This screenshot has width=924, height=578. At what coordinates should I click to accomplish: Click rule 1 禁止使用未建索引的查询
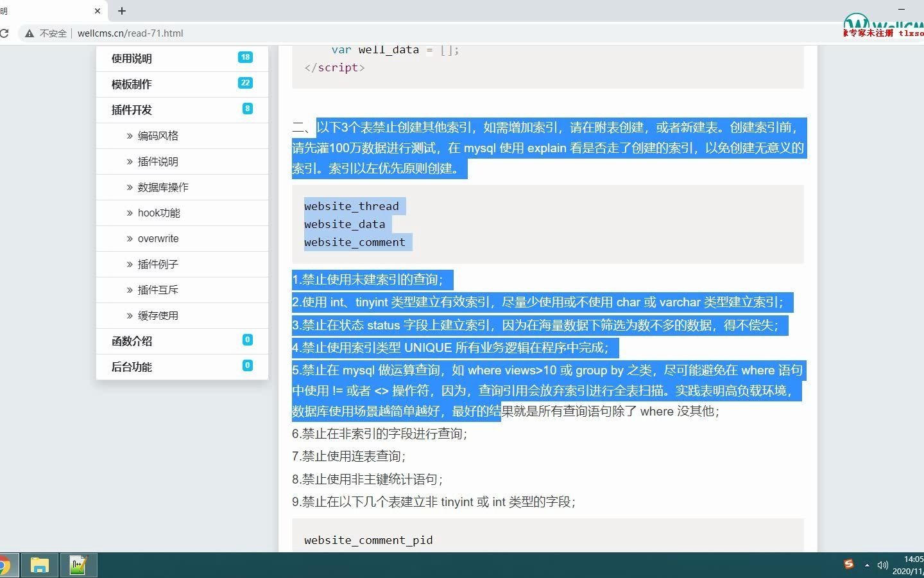368,279
